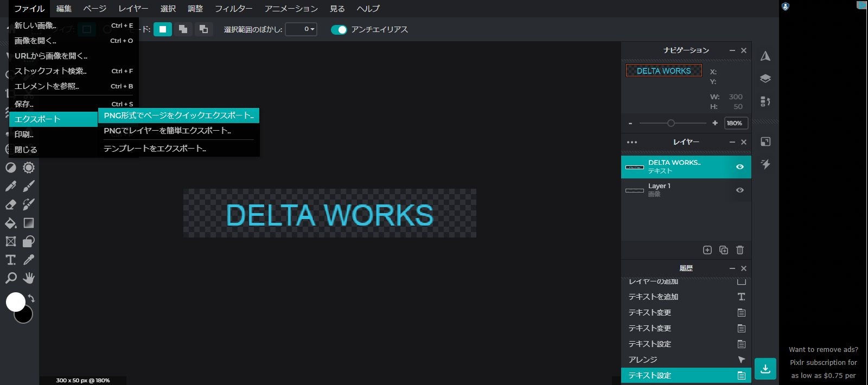Screen dimensions: 868x385
Task: Delete layer using the trash icon
Action: (739, 250)
